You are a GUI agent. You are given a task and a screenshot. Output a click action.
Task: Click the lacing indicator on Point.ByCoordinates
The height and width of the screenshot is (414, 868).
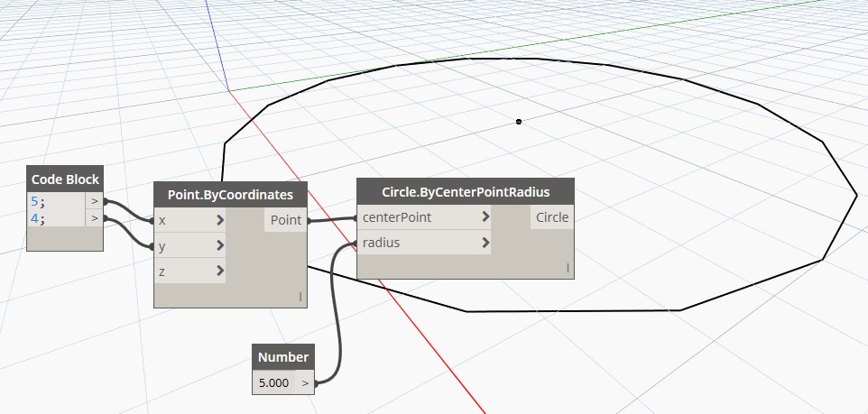300,297
